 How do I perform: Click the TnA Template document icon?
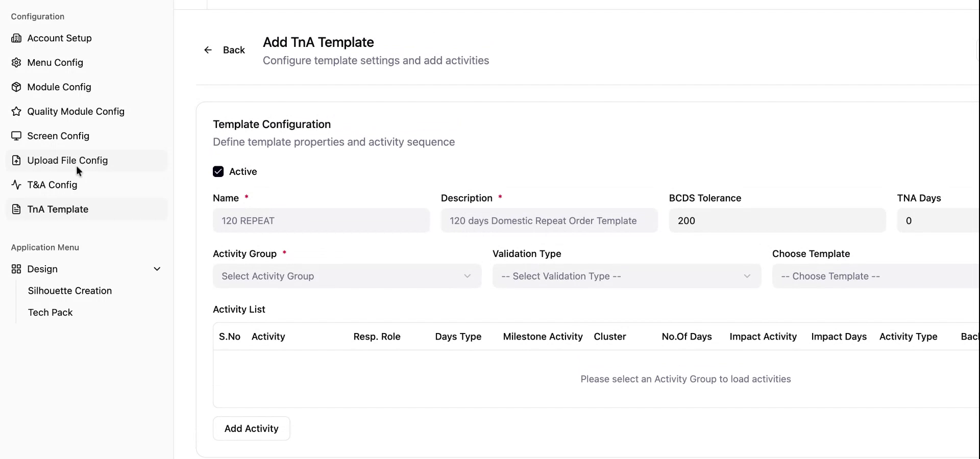pos(16,210)
